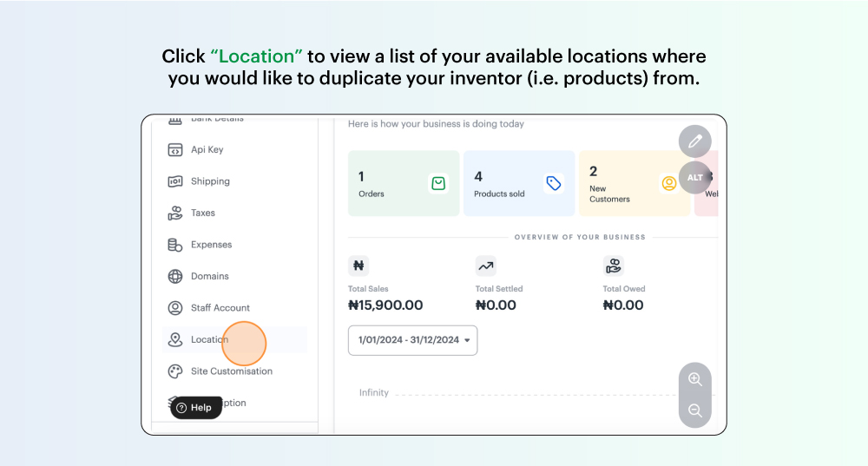Click the trend arrow icon above Total Settled
868x466 pixels.
[485, 266]
